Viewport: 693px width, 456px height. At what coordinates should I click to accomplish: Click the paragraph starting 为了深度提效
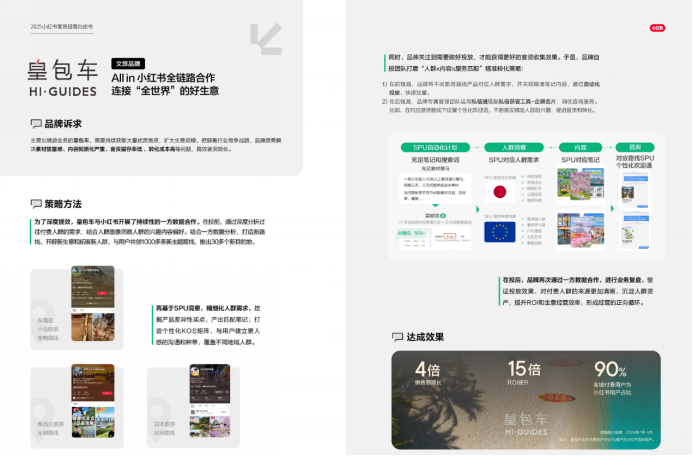click(149, 232)
